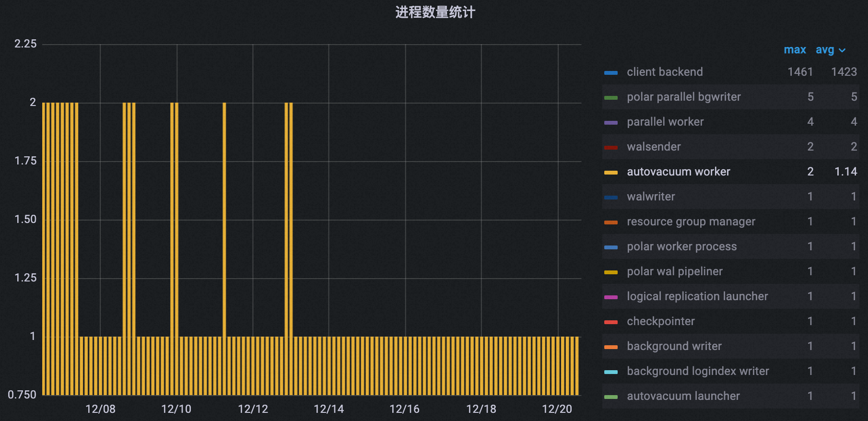Click the checkpointer color swatch

[611, 322]
